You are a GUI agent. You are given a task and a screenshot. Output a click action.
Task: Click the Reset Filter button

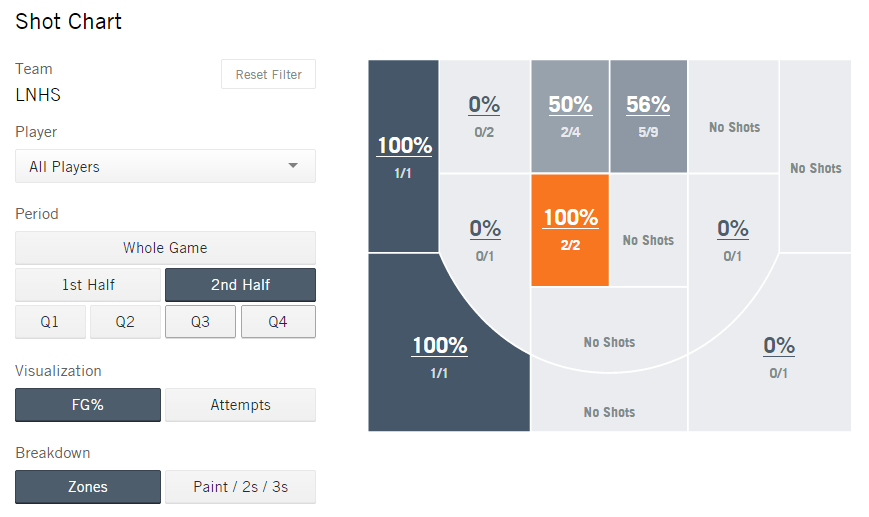pos(268,75)
